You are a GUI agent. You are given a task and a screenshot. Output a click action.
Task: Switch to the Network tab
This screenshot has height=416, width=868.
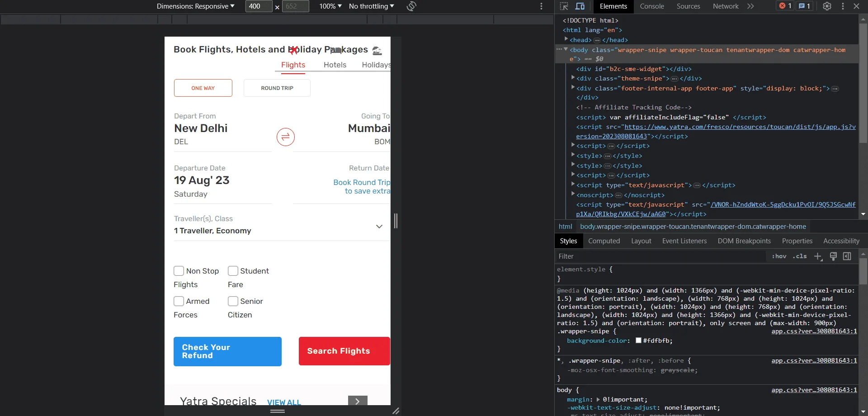click(725, 6)
